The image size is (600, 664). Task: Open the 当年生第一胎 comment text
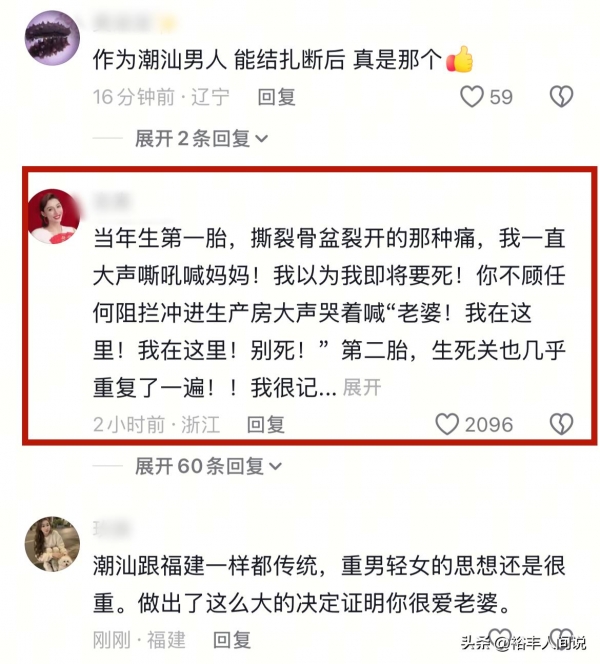(x=329, y=313)
